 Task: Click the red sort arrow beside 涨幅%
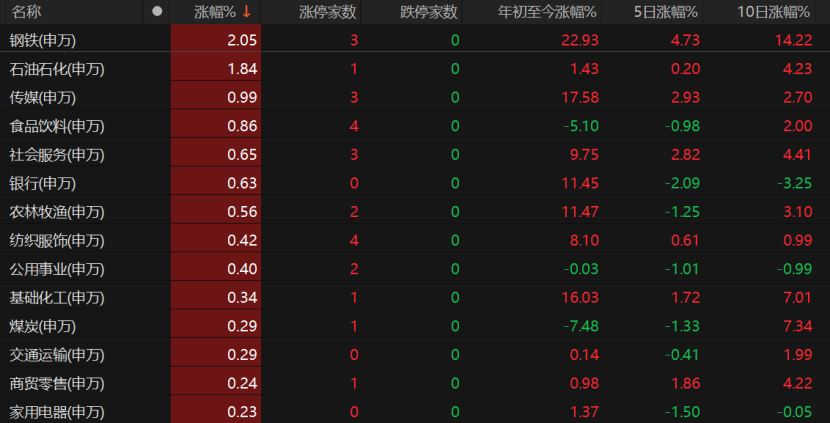pos(246,12)
